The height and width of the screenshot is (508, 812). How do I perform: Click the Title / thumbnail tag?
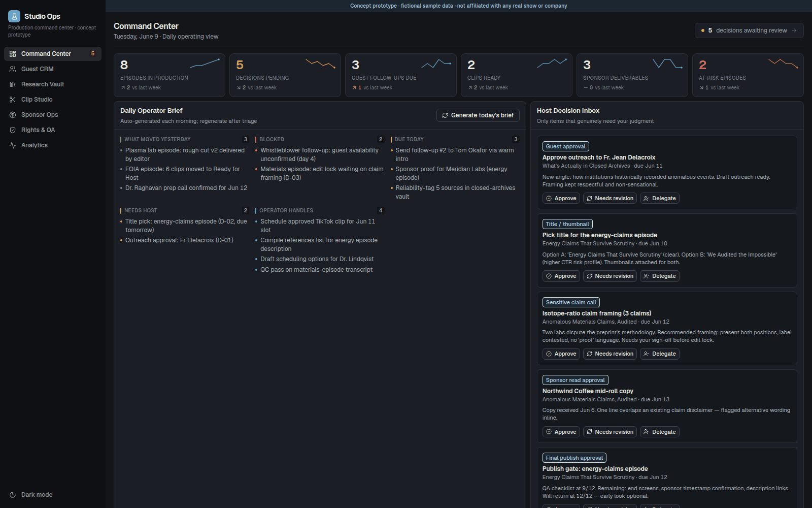click(x=567, y=224)
